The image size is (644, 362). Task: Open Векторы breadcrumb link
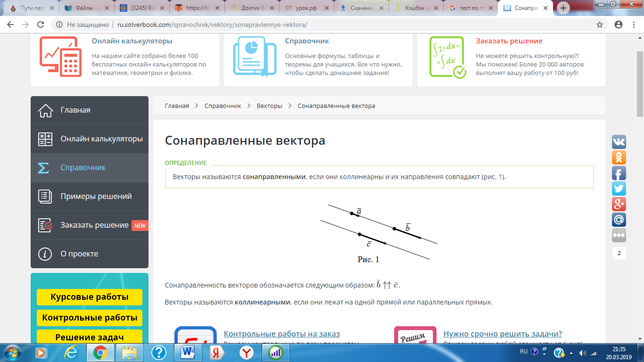[x=269, y=106]
